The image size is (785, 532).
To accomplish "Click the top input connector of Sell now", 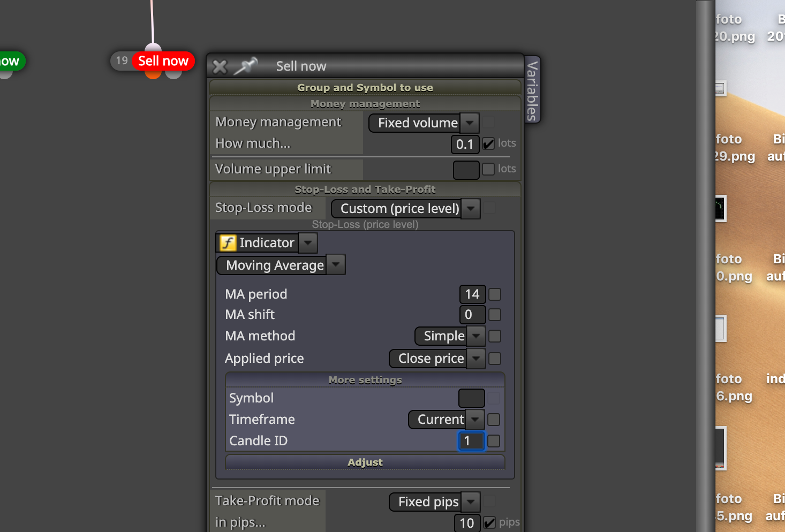I will coord(153,47).
